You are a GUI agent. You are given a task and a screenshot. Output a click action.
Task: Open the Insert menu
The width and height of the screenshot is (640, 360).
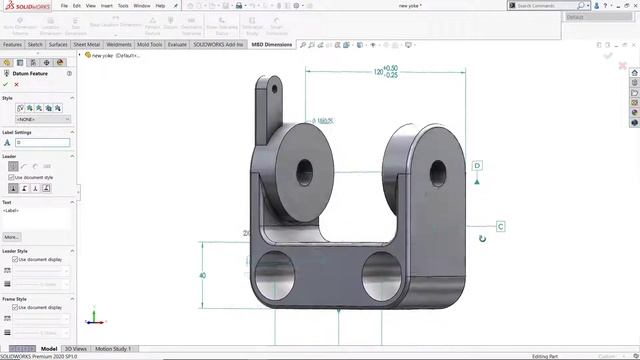coord(107,6)
